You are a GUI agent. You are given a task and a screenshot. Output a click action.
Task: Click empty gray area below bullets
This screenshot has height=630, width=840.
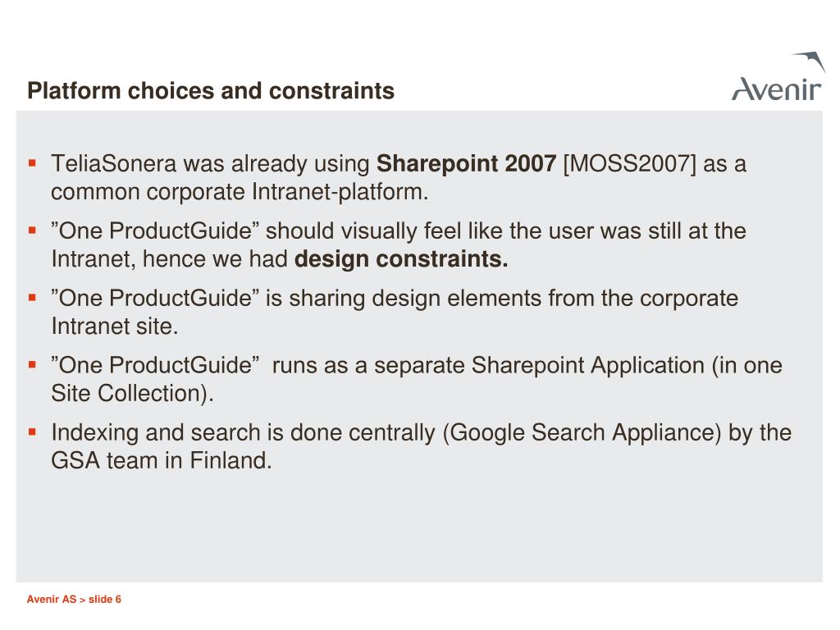pos(419,527)
